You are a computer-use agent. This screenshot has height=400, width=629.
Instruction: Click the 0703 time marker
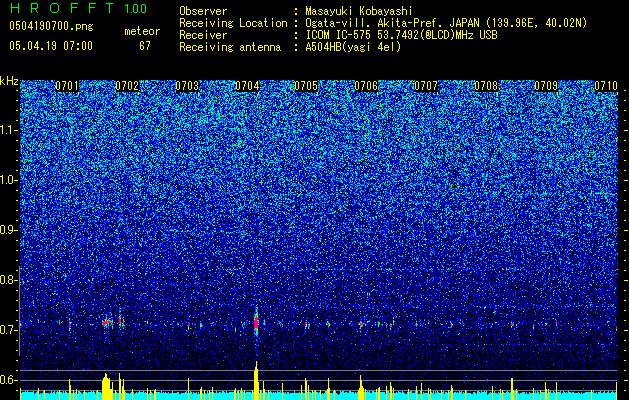pyautogui.click(x=187, y=86)
